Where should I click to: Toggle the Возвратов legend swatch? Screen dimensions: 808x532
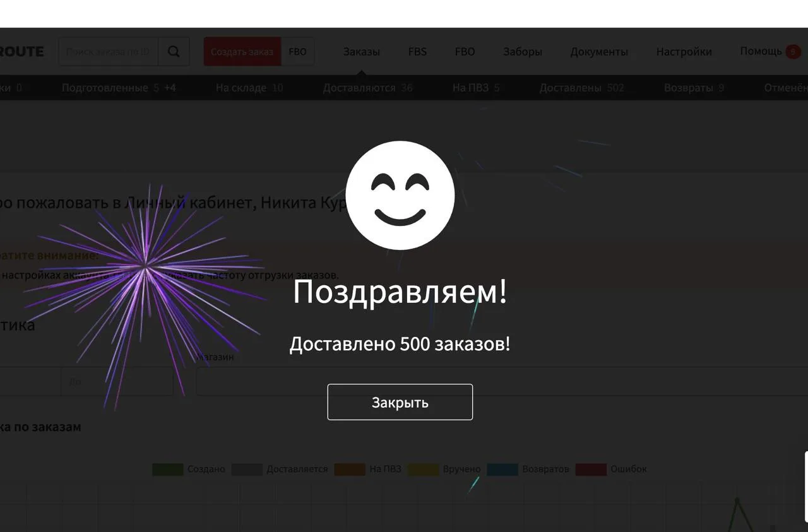pos(502,470)
